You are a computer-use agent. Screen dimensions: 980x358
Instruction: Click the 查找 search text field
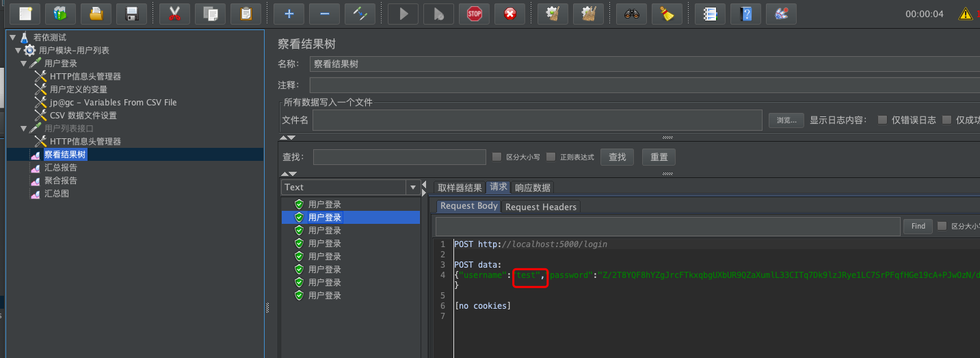coord(398,157)
